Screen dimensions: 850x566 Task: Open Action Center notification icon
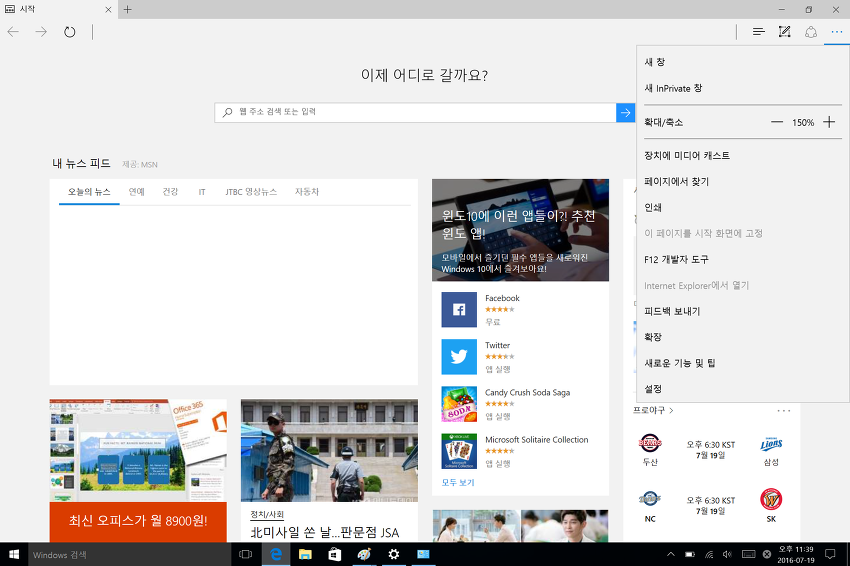tap(830, 554)
